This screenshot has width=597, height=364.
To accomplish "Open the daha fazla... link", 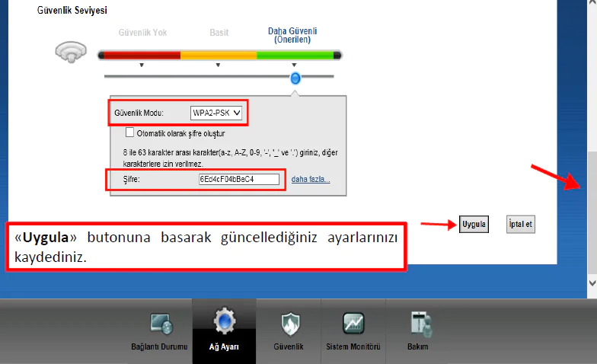I will coord(311,180).
